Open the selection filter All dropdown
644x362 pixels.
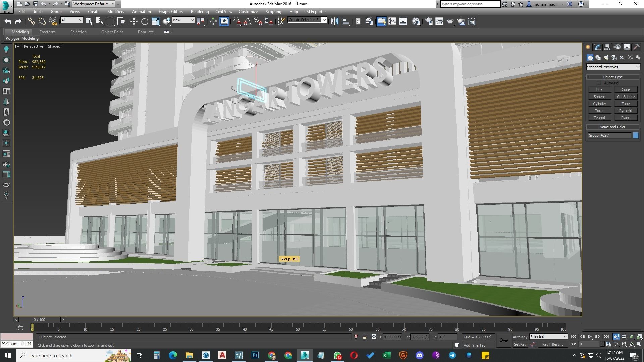(72, 20)
